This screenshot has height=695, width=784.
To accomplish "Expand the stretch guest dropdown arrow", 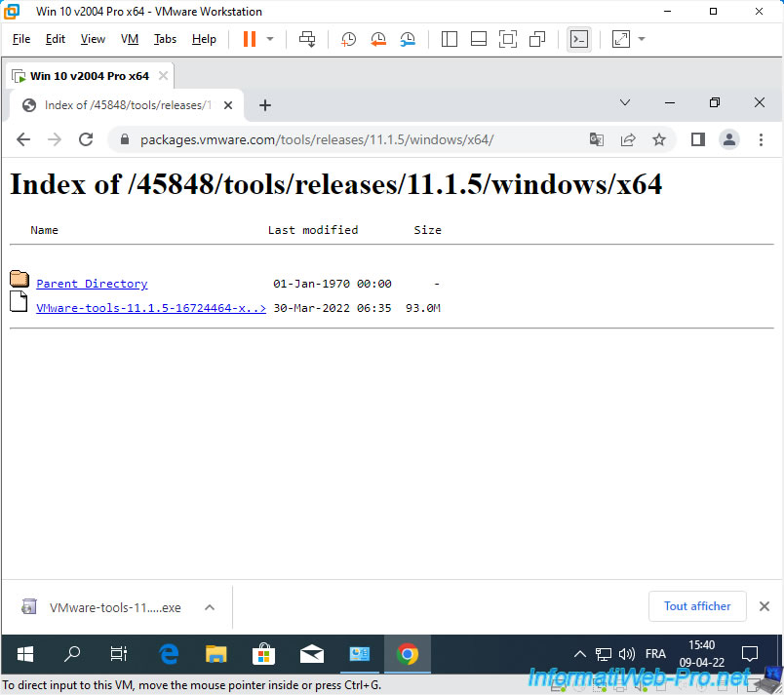I will (x=642, y=39).
